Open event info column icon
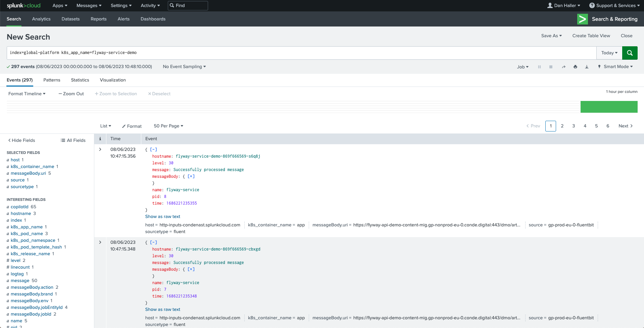 pyautogui.click(x=100, y=139)
